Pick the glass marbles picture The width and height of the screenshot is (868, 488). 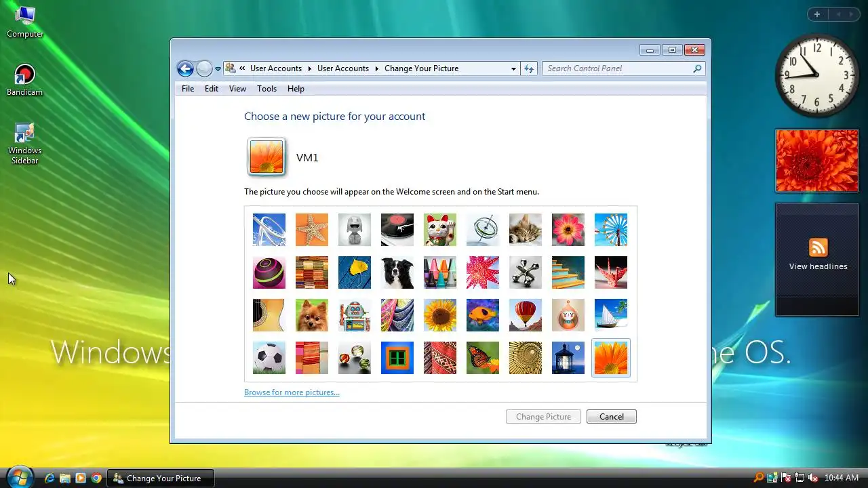[355, 358]
